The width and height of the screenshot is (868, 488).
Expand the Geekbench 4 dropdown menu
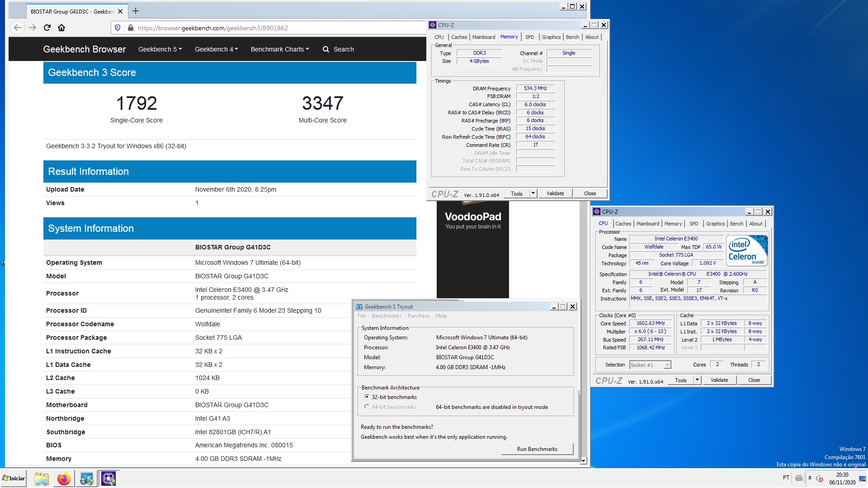pyautogui.click(x=216, y=49)
